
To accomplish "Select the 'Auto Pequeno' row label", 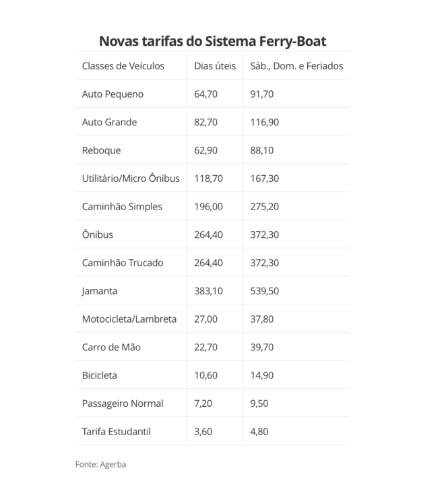I will pyautogui.click(x=113, y=94).
